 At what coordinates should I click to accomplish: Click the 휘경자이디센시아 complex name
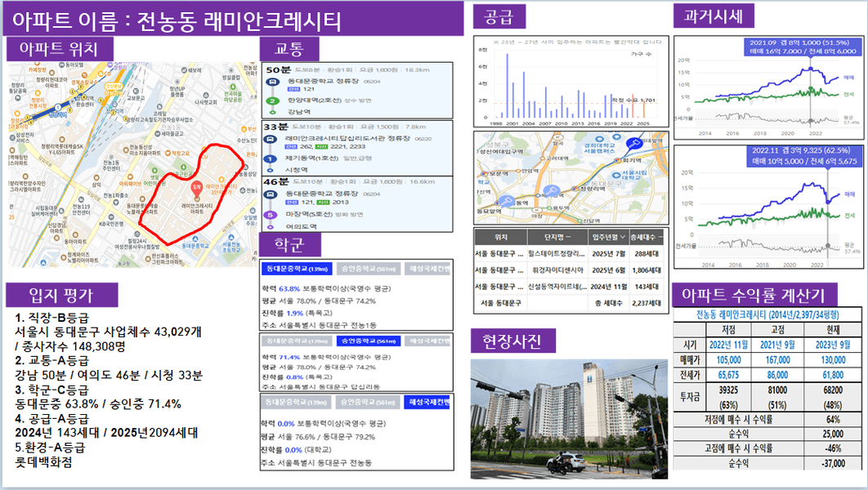(x=557, y=270)
